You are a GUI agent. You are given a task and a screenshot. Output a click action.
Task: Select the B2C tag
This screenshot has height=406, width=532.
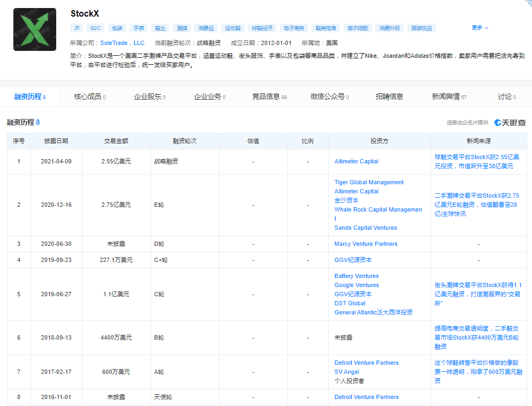[x=96, y=28]
